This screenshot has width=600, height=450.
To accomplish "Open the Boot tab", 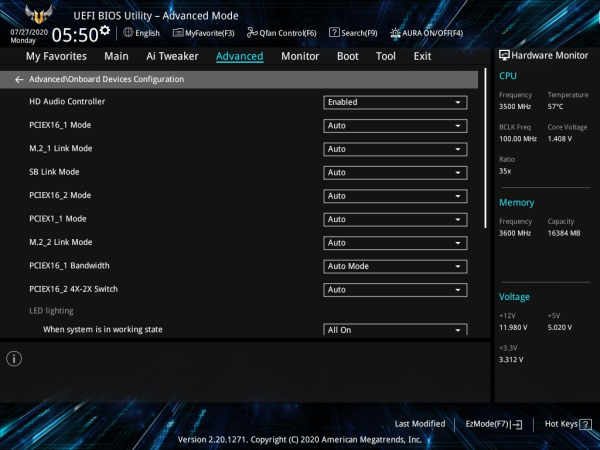I will (347, 56).
